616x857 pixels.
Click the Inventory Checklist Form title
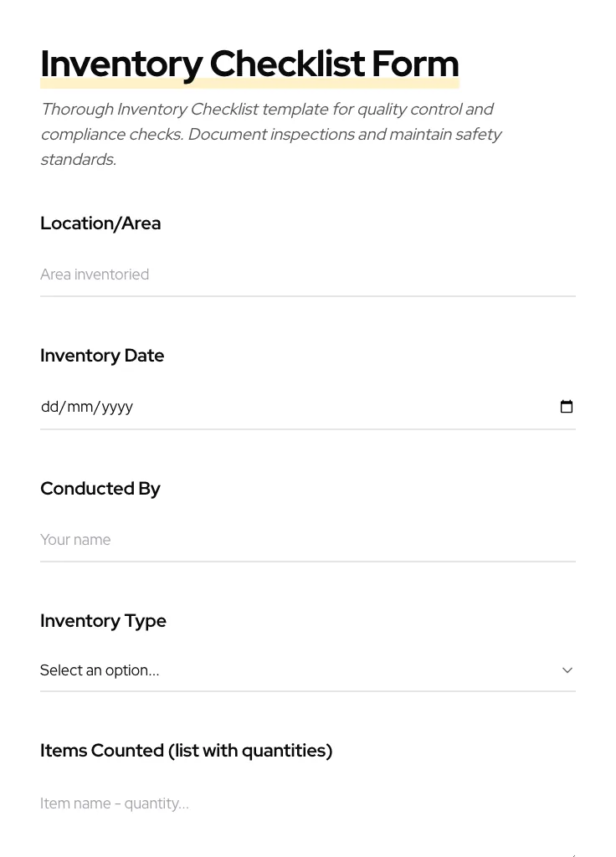coord(249,64)
